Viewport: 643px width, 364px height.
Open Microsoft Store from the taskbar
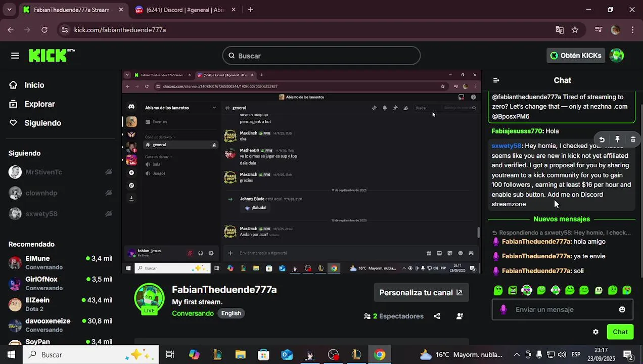tap(263, 355)
